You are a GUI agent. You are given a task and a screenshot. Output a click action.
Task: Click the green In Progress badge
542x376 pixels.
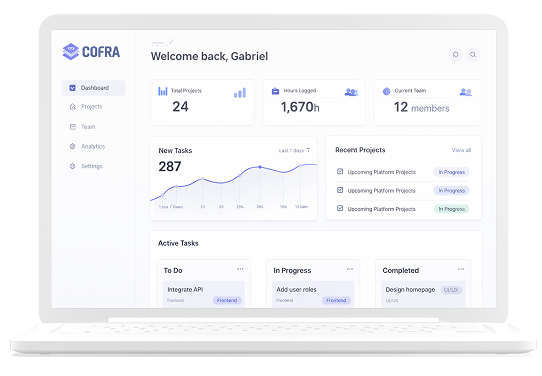tap(451, 209)
